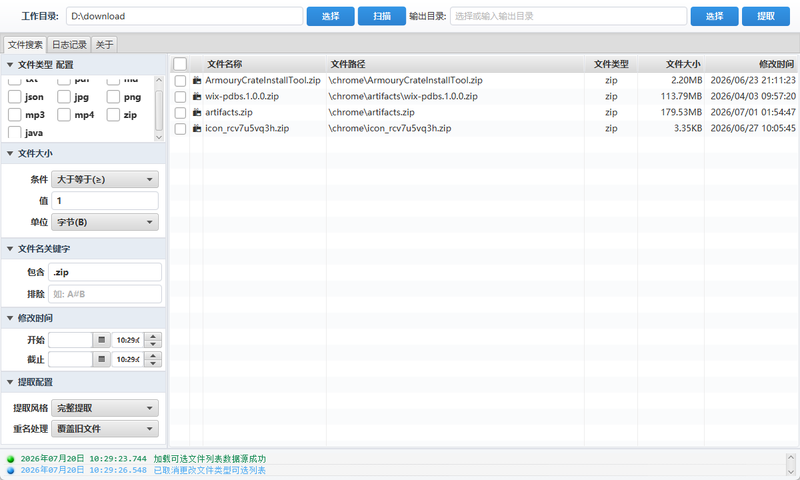
Task: Click the 截止 date text field
Action: point(70,359)
